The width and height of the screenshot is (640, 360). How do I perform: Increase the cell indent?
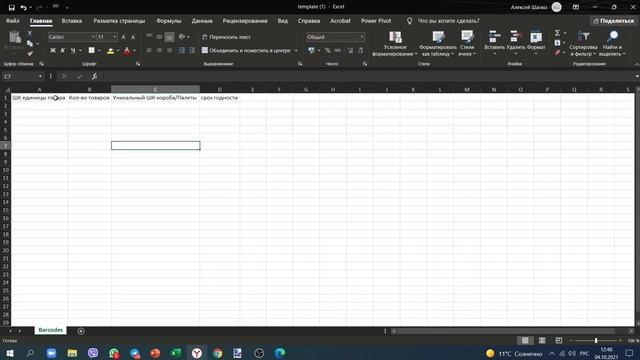point(192,51)
